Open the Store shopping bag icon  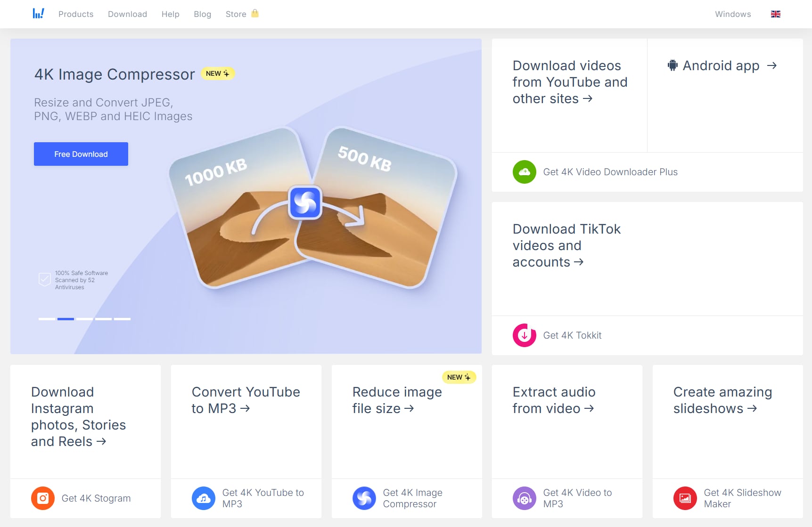(x=255, y=14)
